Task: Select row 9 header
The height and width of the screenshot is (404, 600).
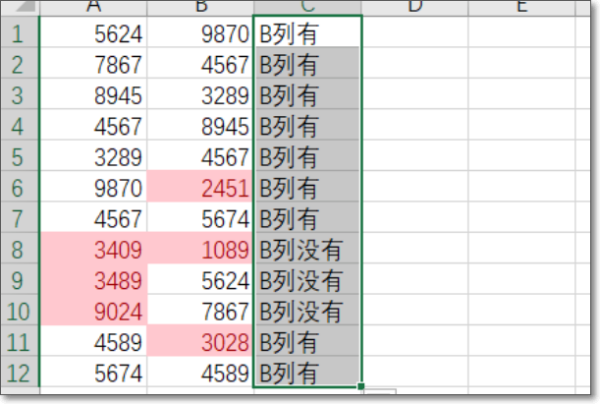Action: point(20,279)
